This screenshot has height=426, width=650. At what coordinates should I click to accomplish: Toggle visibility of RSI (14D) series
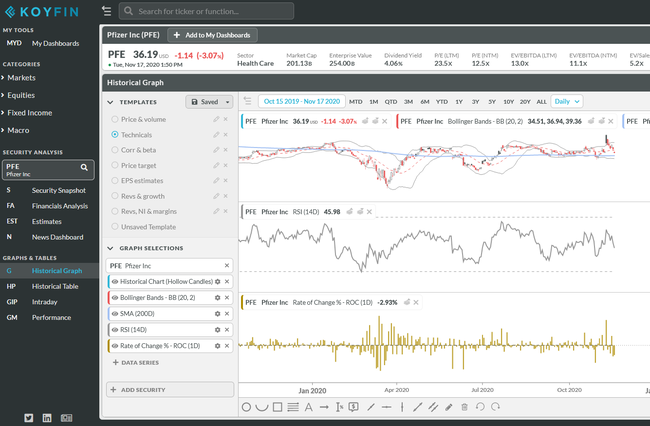115,330
